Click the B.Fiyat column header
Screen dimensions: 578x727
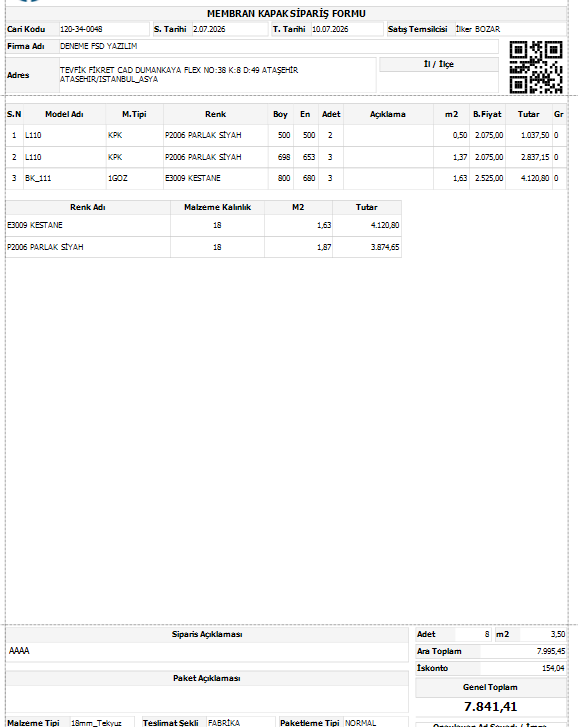click(487, 114)
